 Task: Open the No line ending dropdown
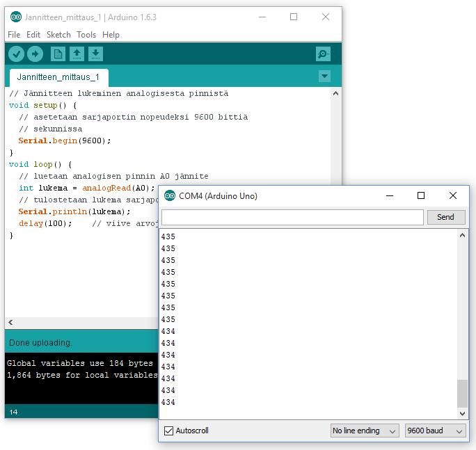pyautogui.click(x=365, y=431)
